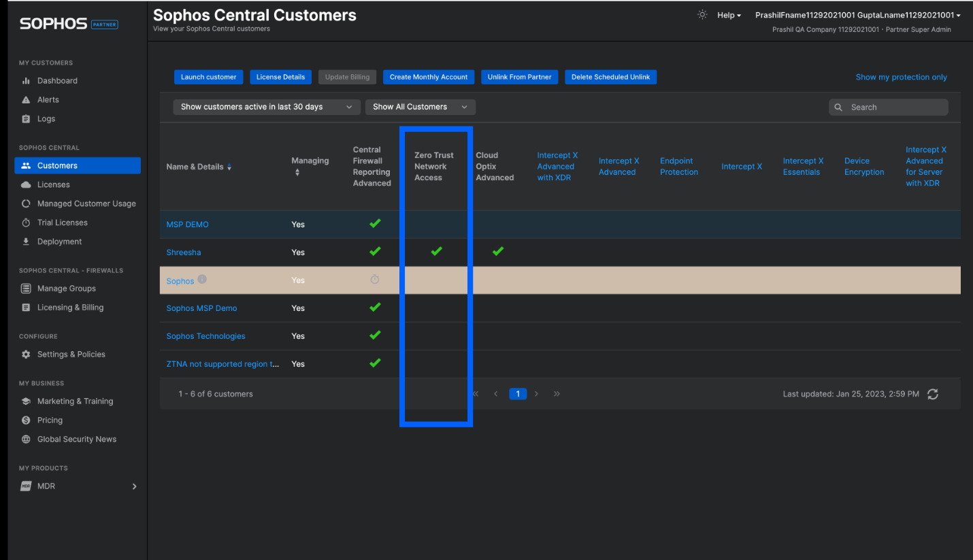Go to Trial Licenses in sidebar
The width and height of the screenshot is (973, 560).
pyautogui.click(x=62, y=223)
